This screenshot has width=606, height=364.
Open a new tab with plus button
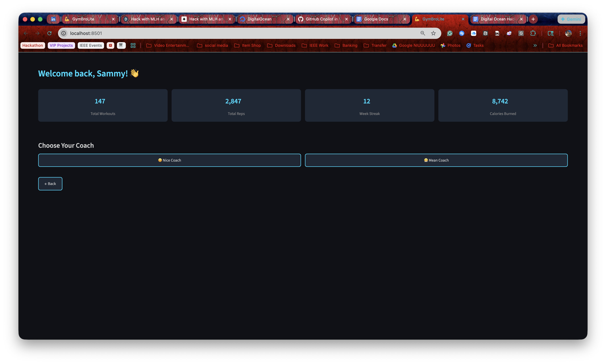click(533, 19)
